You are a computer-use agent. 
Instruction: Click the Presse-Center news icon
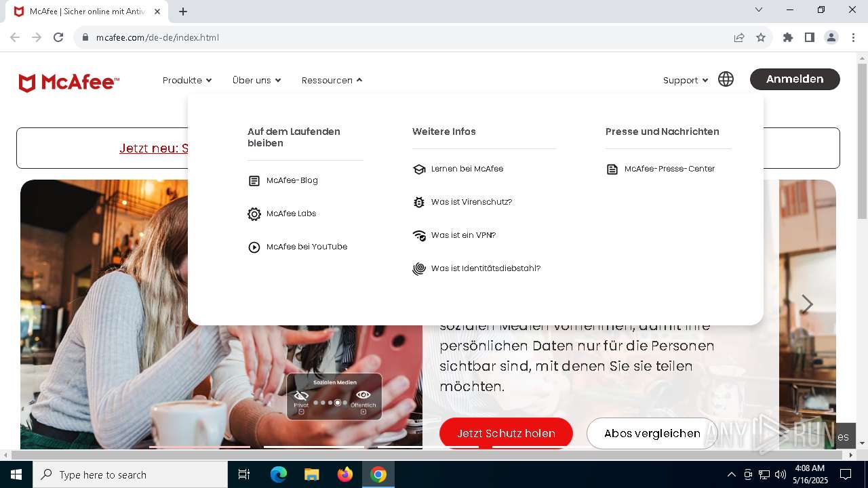pyautogui.click(x=612, y=169)
